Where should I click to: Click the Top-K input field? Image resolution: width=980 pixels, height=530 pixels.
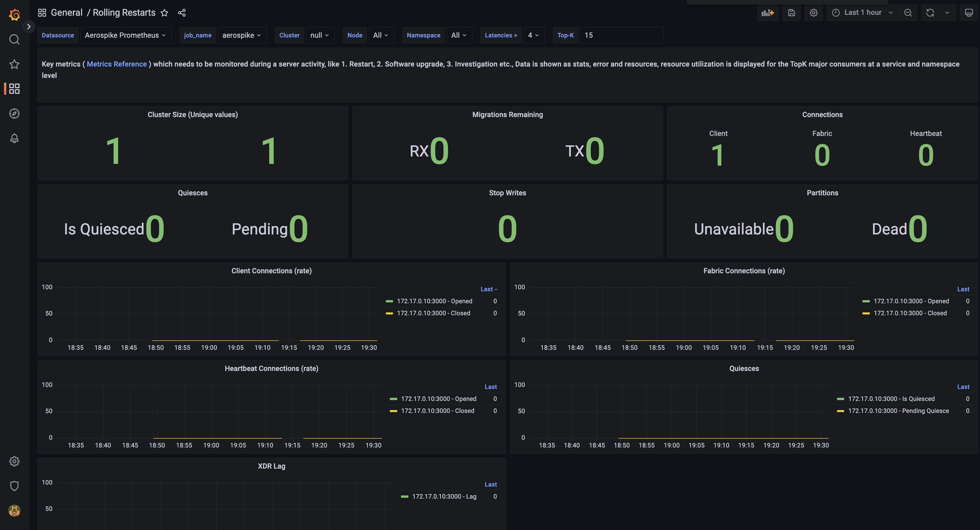click(621, 35)
